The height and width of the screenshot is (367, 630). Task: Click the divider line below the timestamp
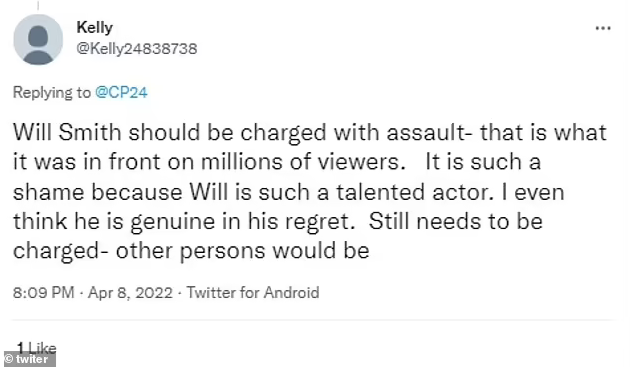pyautogui.click(x=313, y=320)
